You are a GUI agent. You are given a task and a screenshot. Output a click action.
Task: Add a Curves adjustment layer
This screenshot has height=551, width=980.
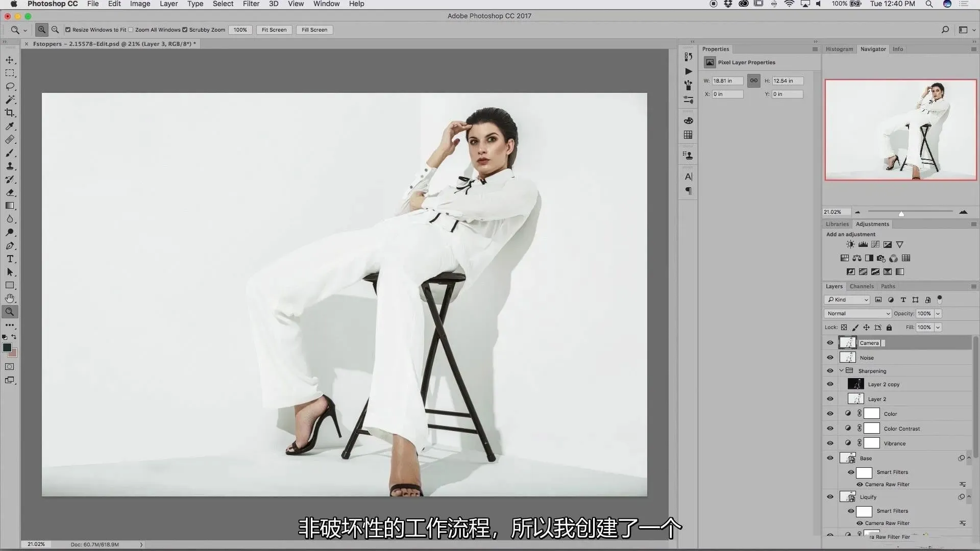875,244
